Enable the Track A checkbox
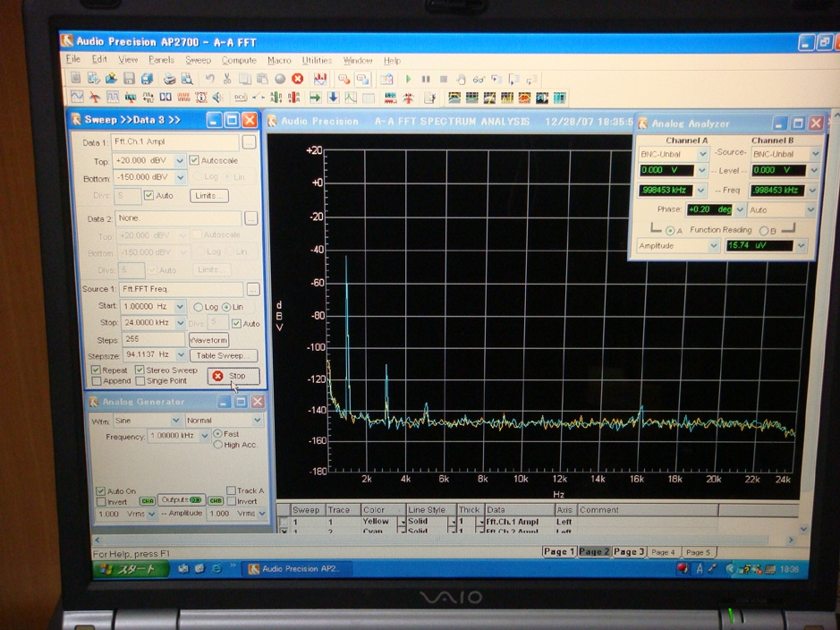Screen dimensions: 840x630 click(231, 490)
